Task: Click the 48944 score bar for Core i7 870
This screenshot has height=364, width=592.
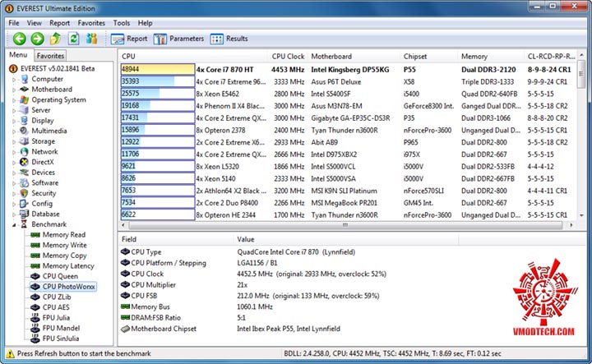Action: pos(158,69)
